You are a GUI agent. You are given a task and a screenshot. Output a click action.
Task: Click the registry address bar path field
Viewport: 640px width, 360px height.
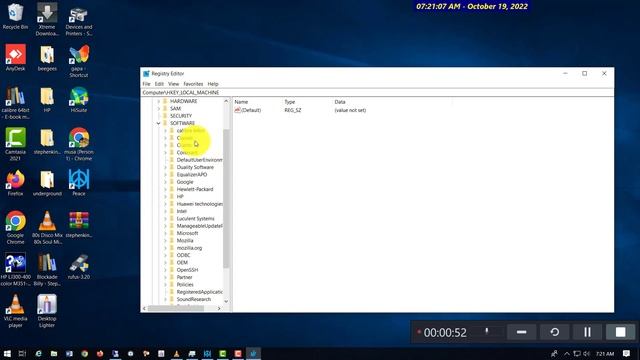(377, 93)
